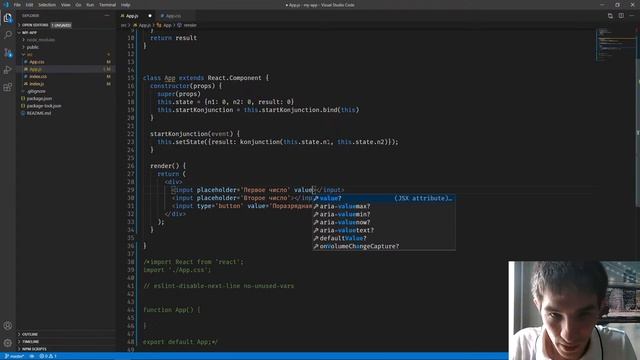This screenshot has width=640, height=360.
Task: Click 'export default App;*/' code line
Action: point(180,342)
